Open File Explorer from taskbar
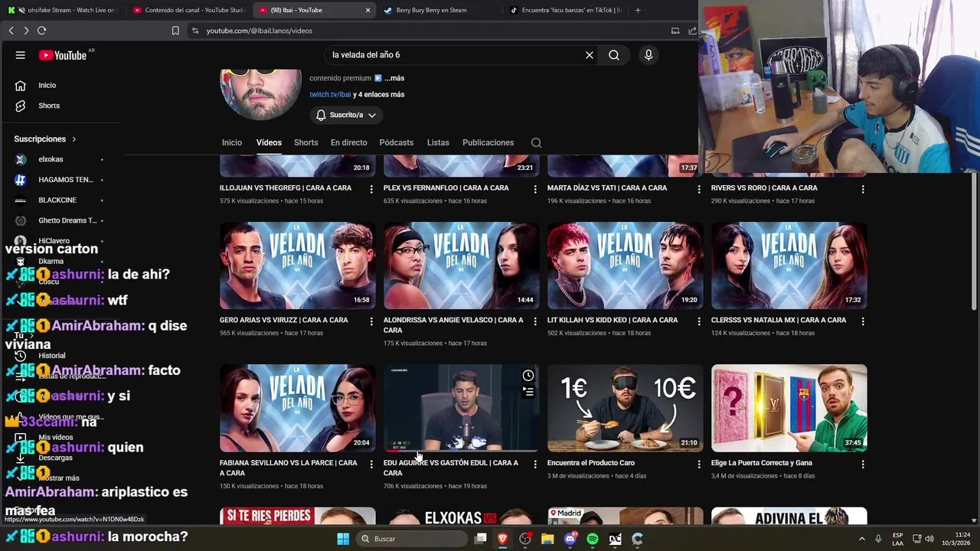Screen dimensions: 980x551 [x=547, y=539]
